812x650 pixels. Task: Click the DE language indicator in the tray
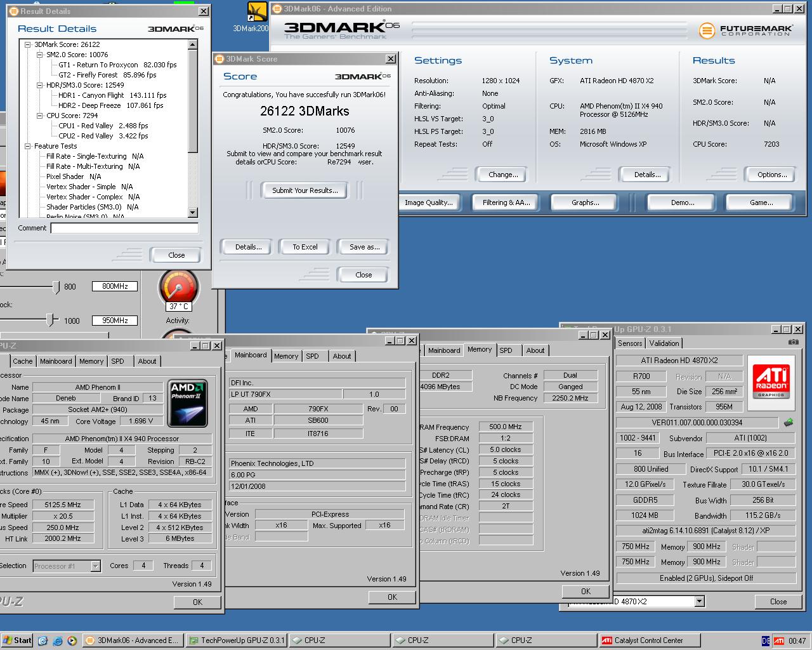coord(766,640)
